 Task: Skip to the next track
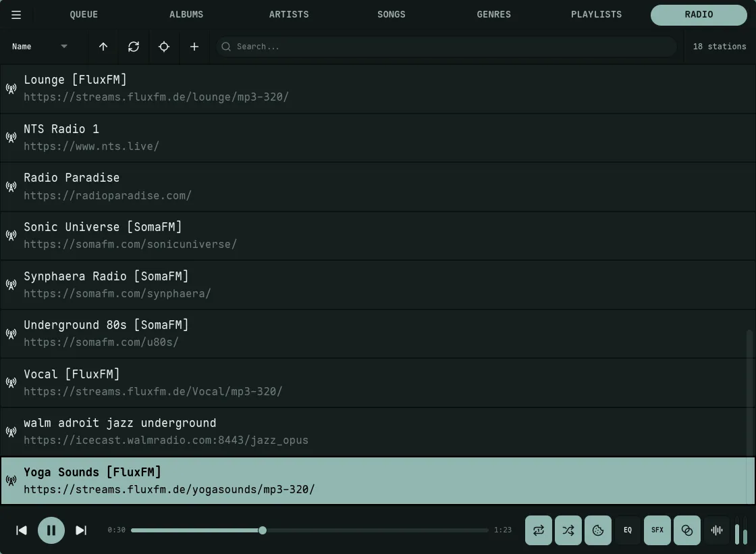click(x=81, y=530)
